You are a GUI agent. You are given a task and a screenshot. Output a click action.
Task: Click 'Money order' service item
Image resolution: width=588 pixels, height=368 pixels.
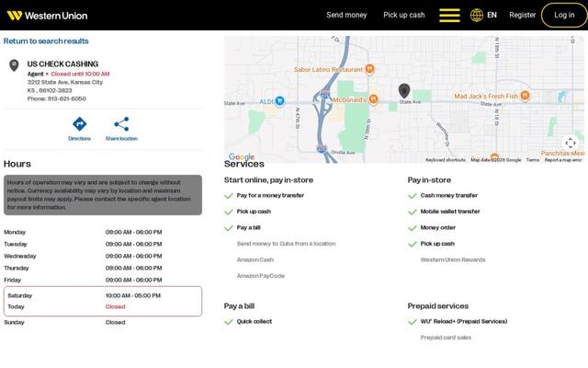438,227
